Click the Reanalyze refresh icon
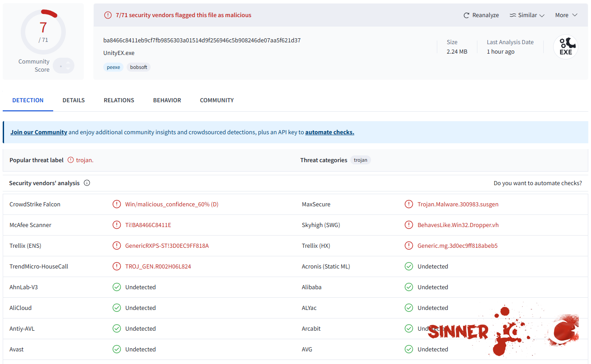 (x=467, y=15)
